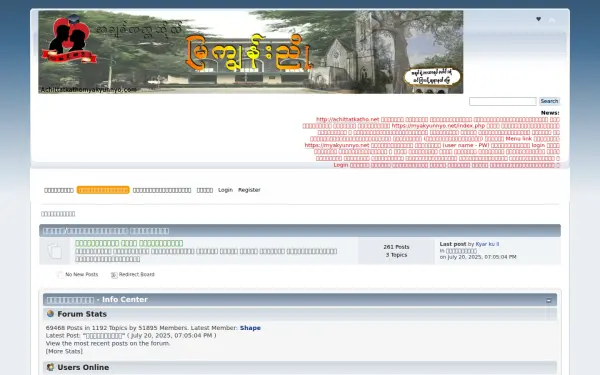Click the Users Online heading text
Screen dimensions: 600x375
coord(83,367)
